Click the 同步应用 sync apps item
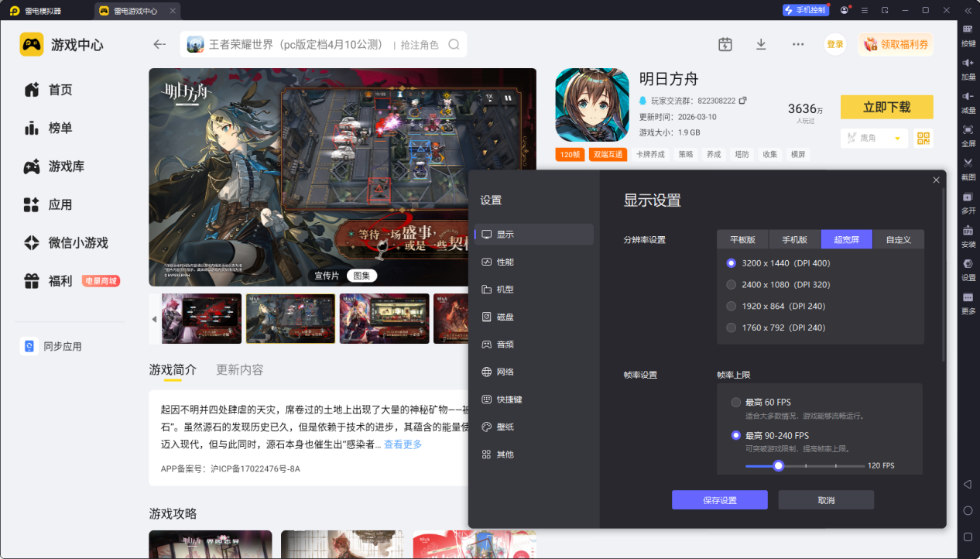This screenshot has height=559, width=980. point(51,346)
